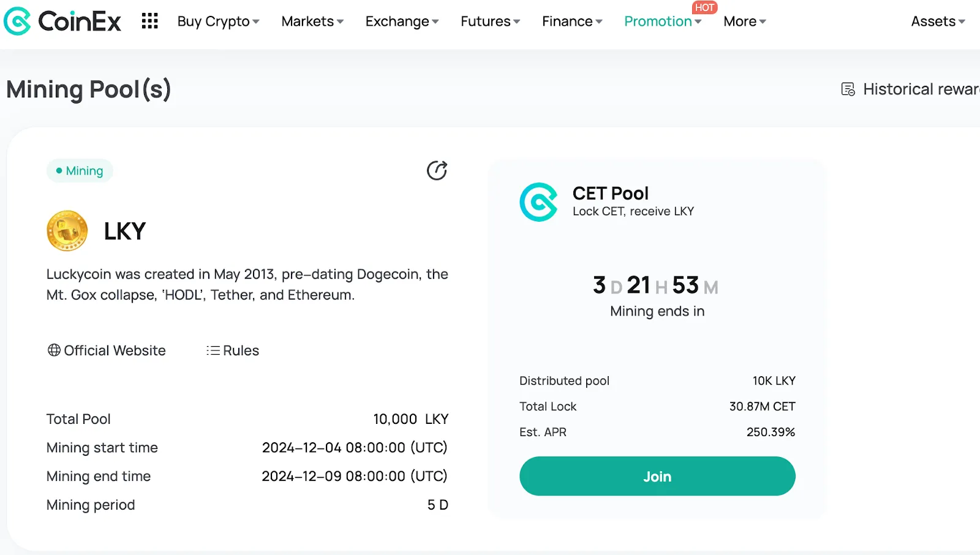Click the globe icon beside Official Website
This screenshot has height=555, width=980.
(54, 350)
